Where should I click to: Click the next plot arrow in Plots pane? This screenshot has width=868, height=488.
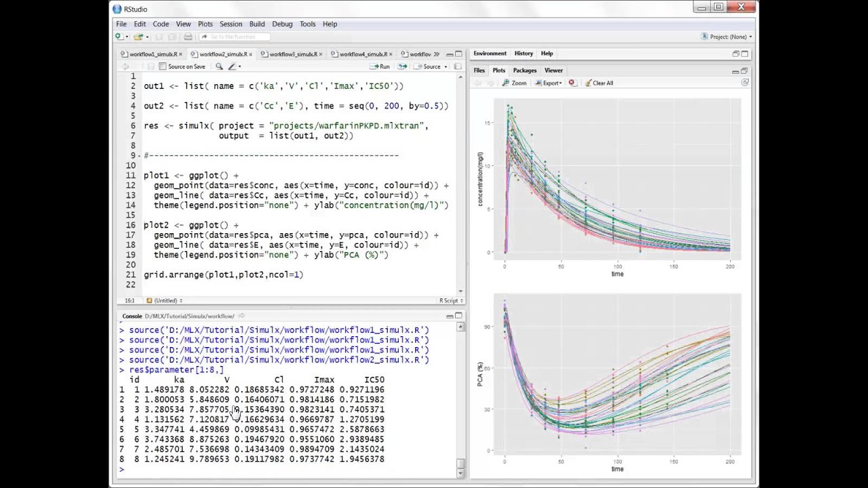coord(491,83)
